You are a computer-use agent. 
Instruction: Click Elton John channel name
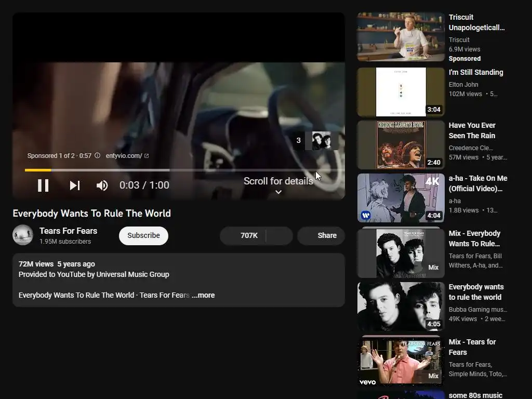tap(463, 85)
